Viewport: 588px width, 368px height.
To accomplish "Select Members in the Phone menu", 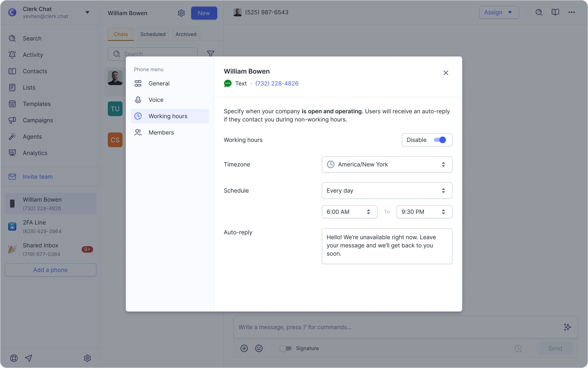I will click(170, 132).
